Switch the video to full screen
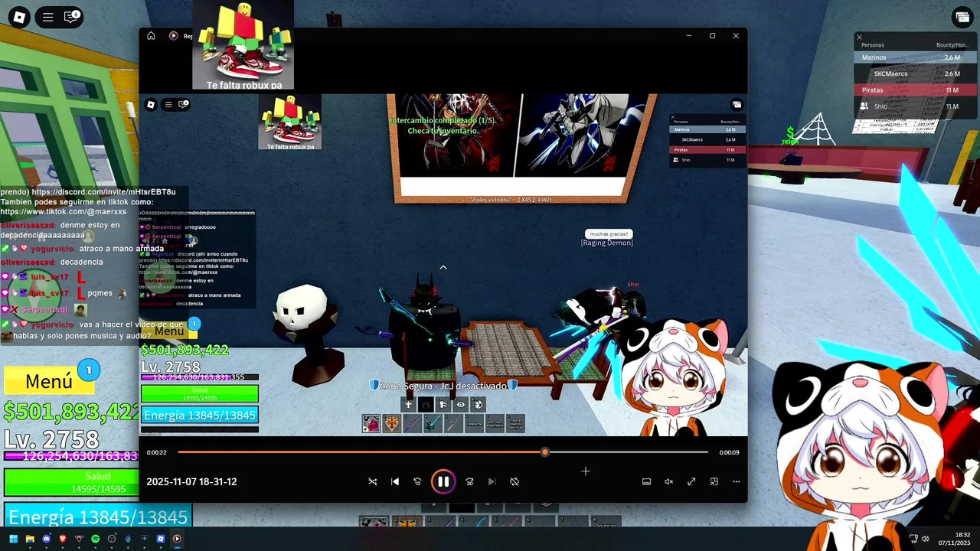Image resolution: width=980 pixels, height=551 pixels. 691,481
